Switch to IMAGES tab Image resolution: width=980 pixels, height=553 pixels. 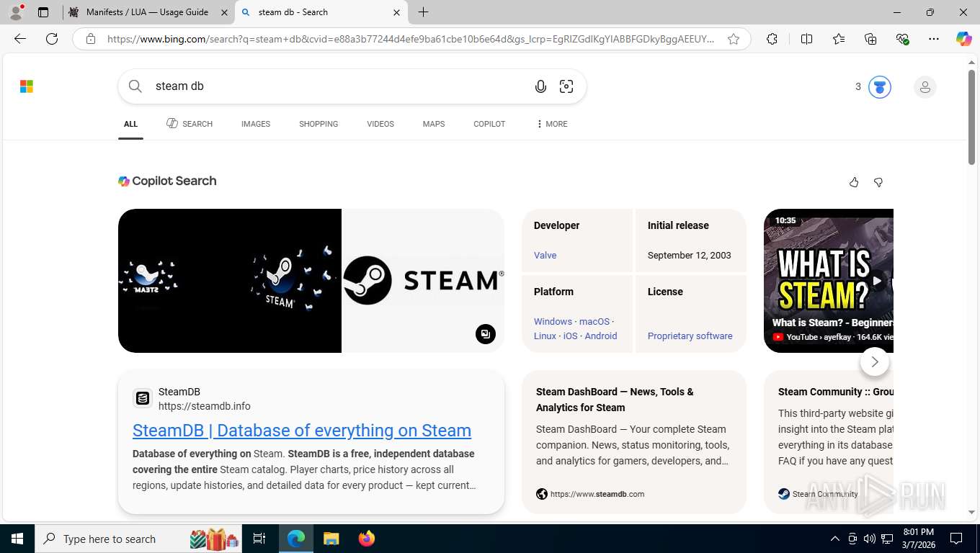[256, 124]
